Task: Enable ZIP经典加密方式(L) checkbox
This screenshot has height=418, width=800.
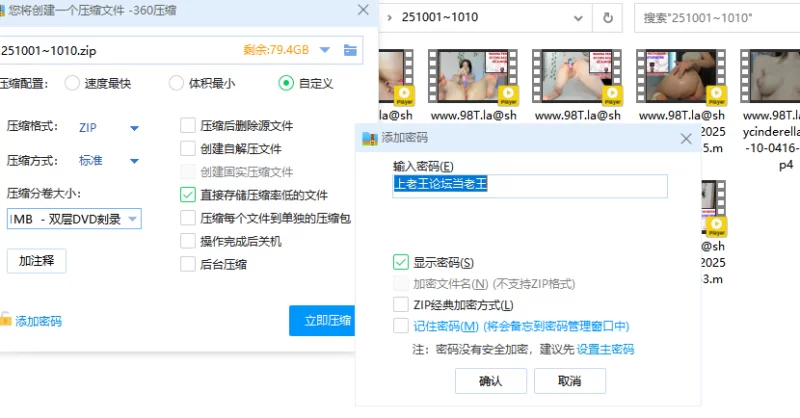Action: (401, 305)
